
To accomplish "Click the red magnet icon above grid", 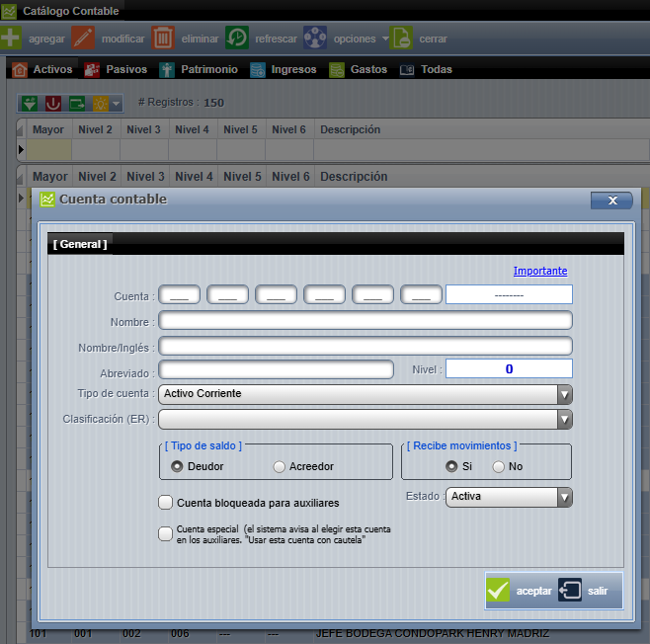I will 53,103.
